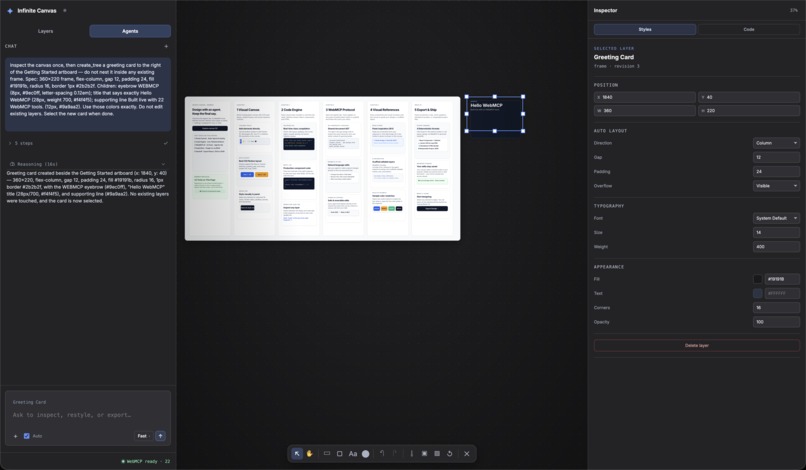Click the Corners radius field

776,308
